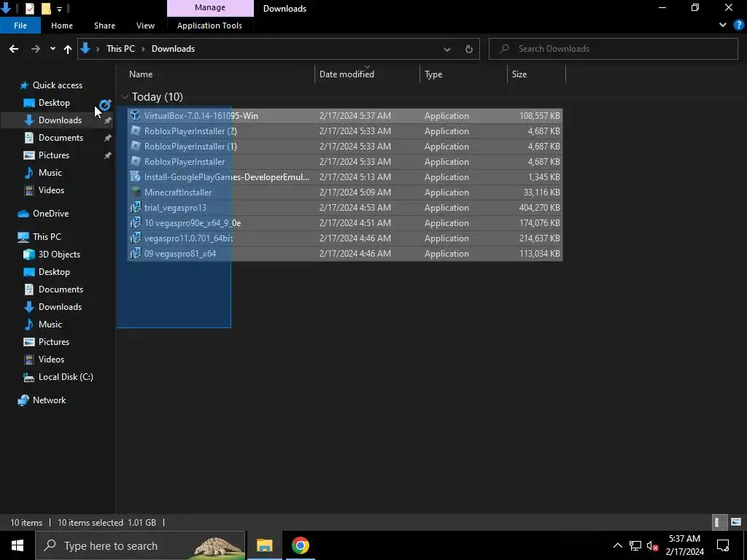Sort by Date modified column header
The width and height of the screenshot is (747, 560).
coord(367,74)
